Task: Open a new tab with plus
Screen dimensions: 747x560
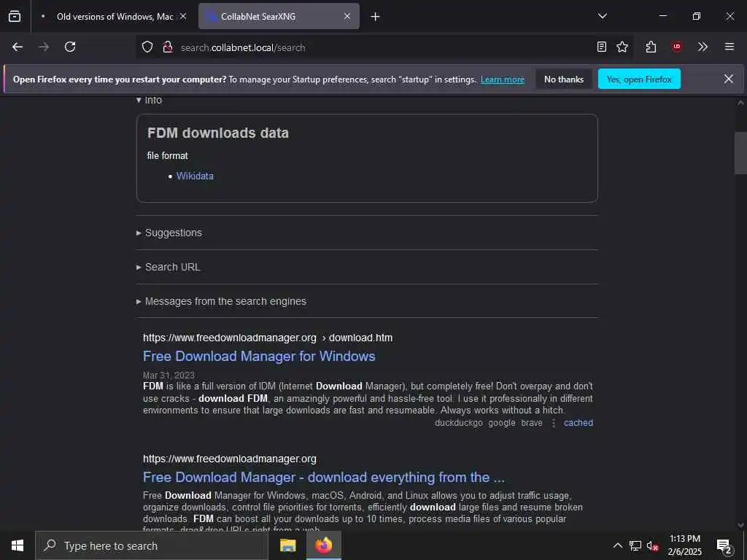Action: 376,17
